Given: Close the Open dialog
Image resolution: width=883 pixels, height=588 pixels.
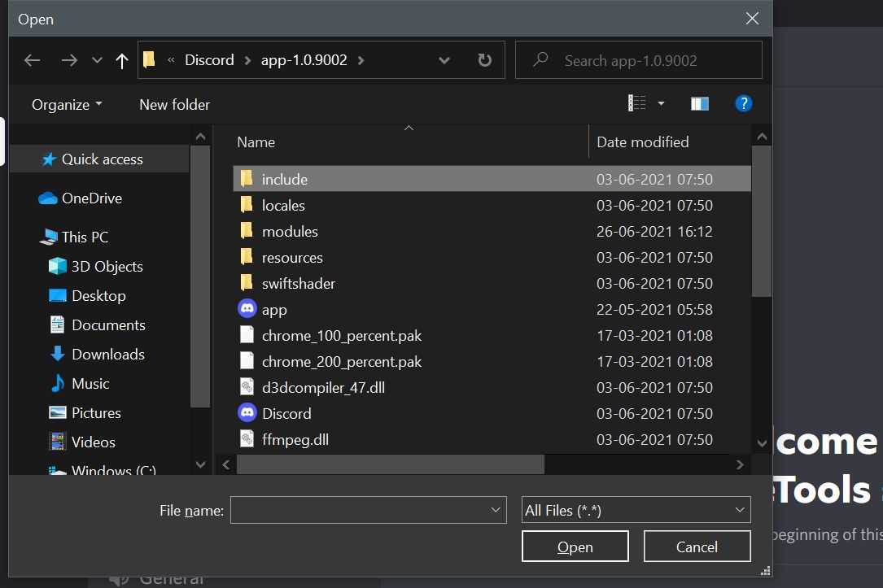Looking at the screenshot, I should 752,19.
